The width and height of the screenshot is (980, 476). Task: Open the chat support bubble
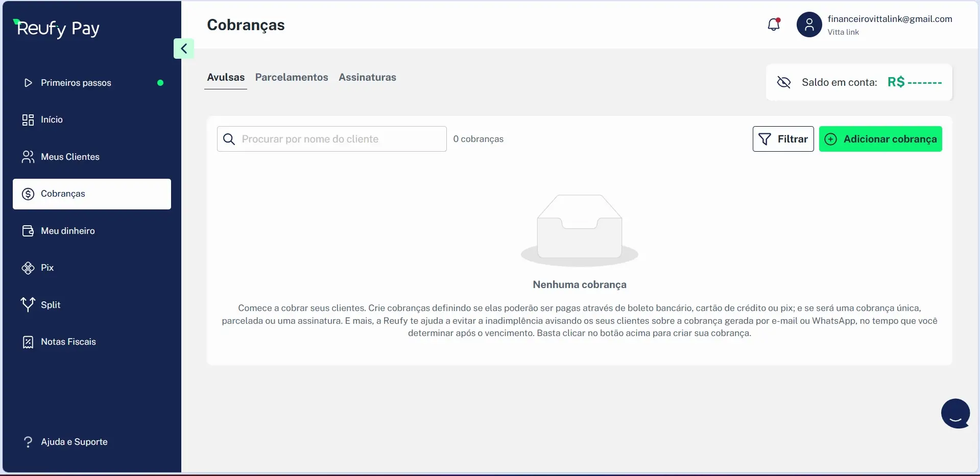click(955, 414)
